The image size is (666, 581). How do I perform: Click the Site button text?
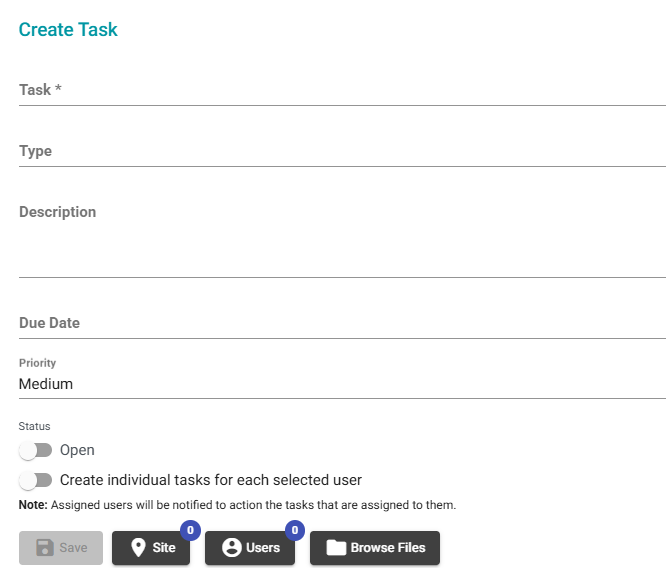[x=164, y=548]
